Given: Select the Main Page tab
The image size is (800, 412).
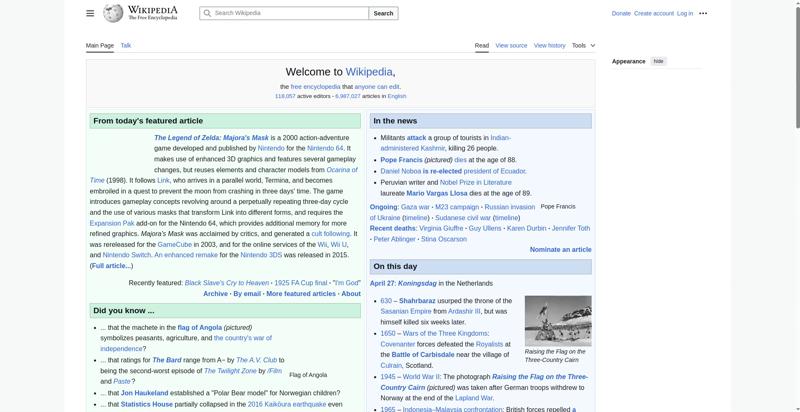Looking at the screenshot, I should click(x=99, y=45).
